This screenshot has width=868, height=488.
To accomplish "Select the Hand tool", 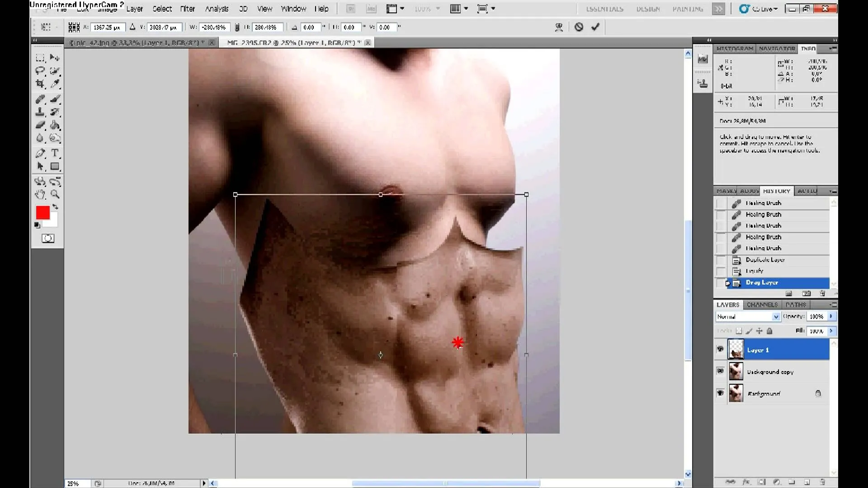I will click(40, 195).
